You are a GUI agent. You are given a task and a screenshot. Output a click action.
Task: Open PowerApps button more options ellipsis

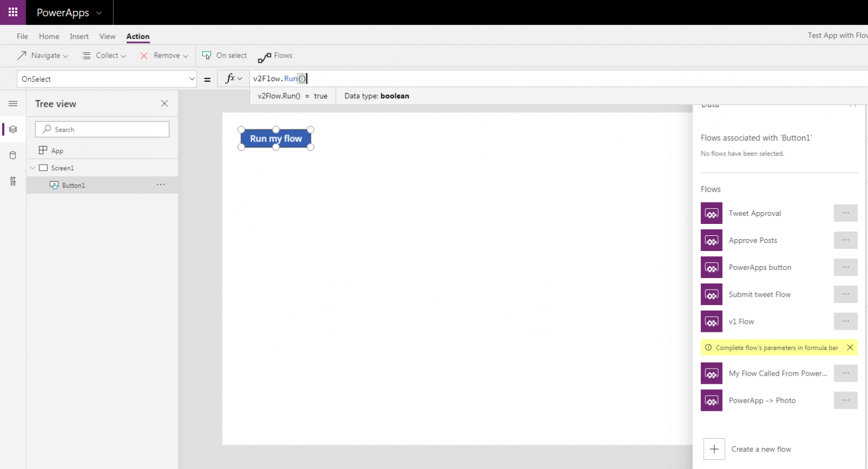tap(845, 267)
